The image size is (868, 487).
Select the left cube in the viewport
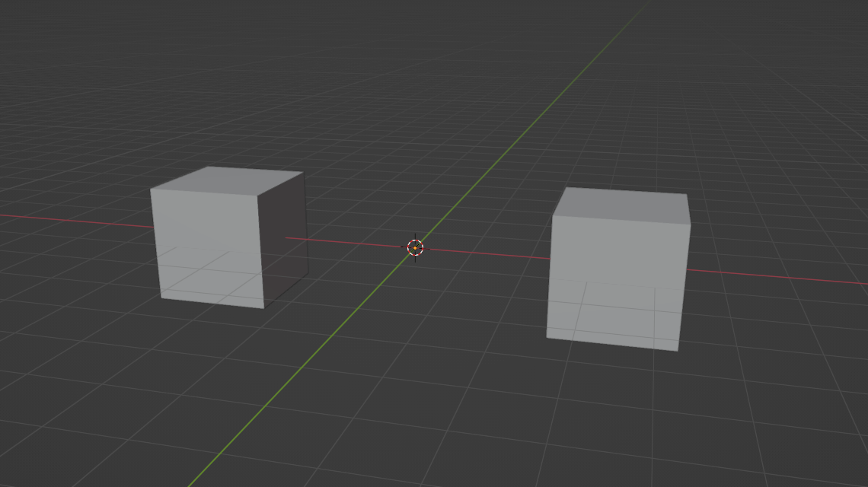(x=228, y=237)
